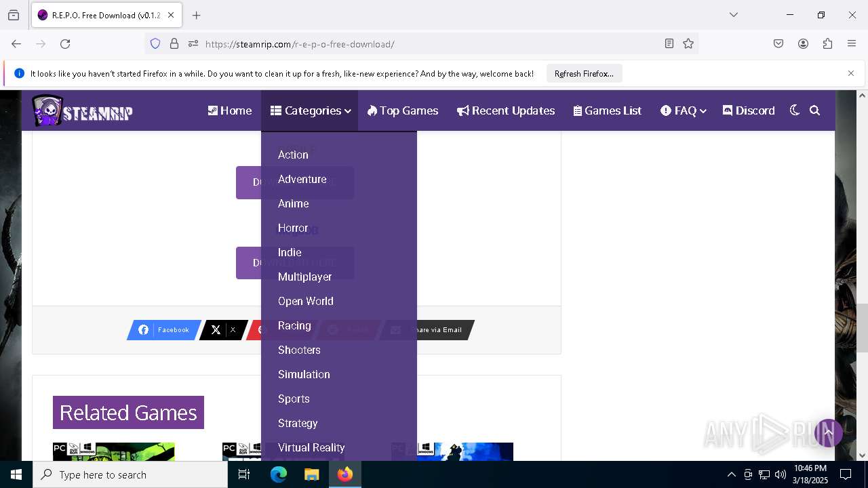Viewport: 868px width, 488px height.
Task: Reload the page with refresh icon
Action: [x=65, y=43]
